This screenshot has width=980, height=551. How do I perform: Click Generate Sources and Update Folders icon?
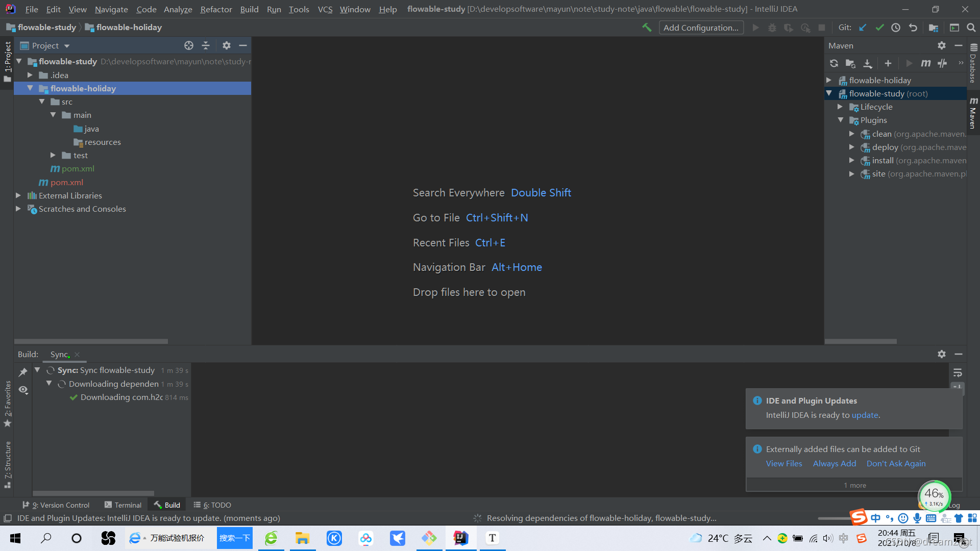click(850, 63)
